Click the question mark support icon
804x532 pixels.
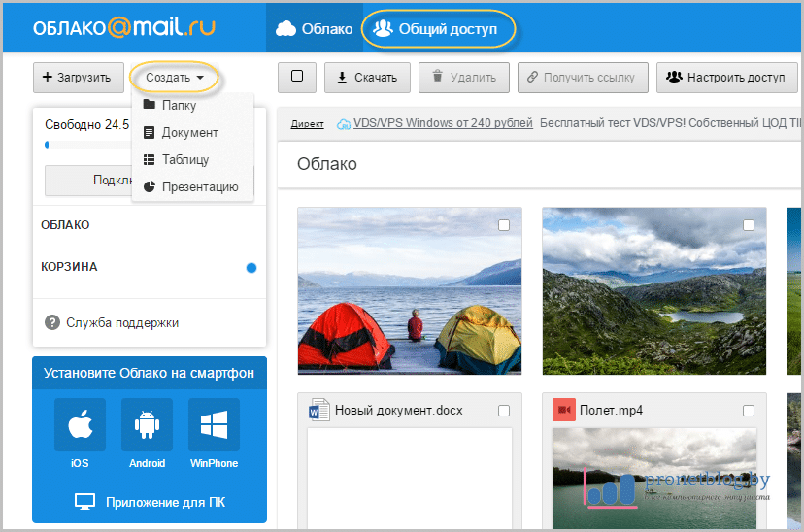(x=52, y=322)
